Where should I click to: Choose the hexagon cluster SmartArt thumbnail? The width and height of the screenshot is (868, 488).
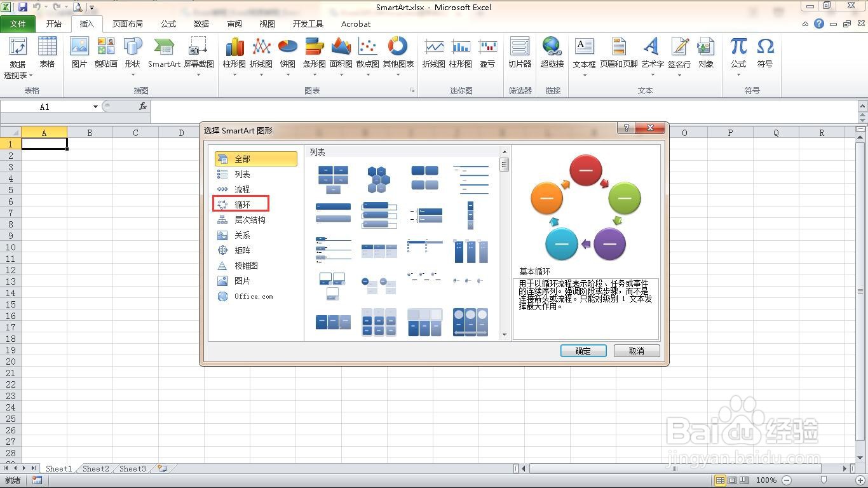pos(379,179)
